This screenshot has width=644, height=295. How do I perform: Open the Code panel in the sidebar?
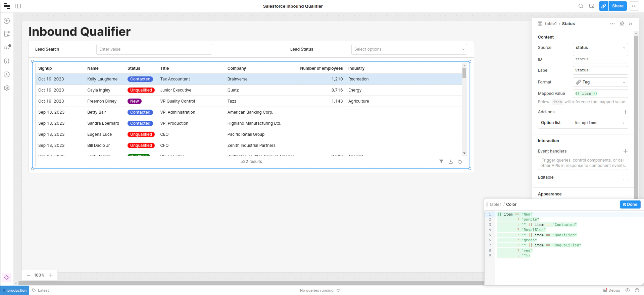point(7,47)
